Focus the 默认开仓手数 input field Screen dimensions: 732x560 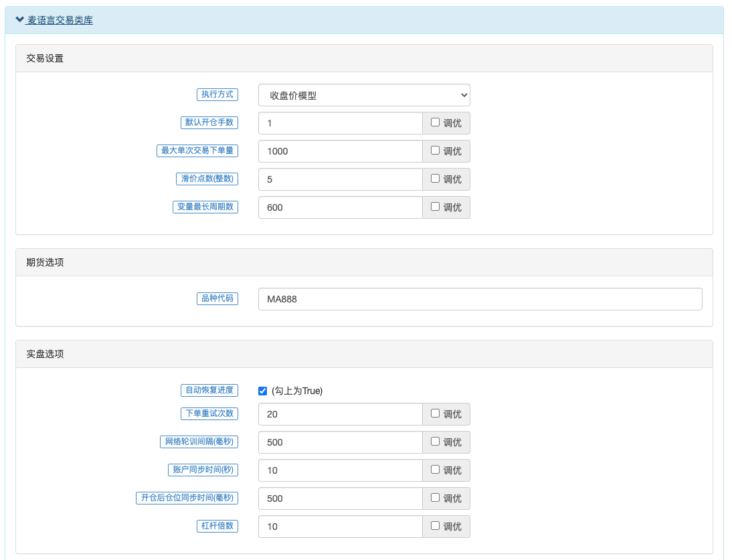340,123
